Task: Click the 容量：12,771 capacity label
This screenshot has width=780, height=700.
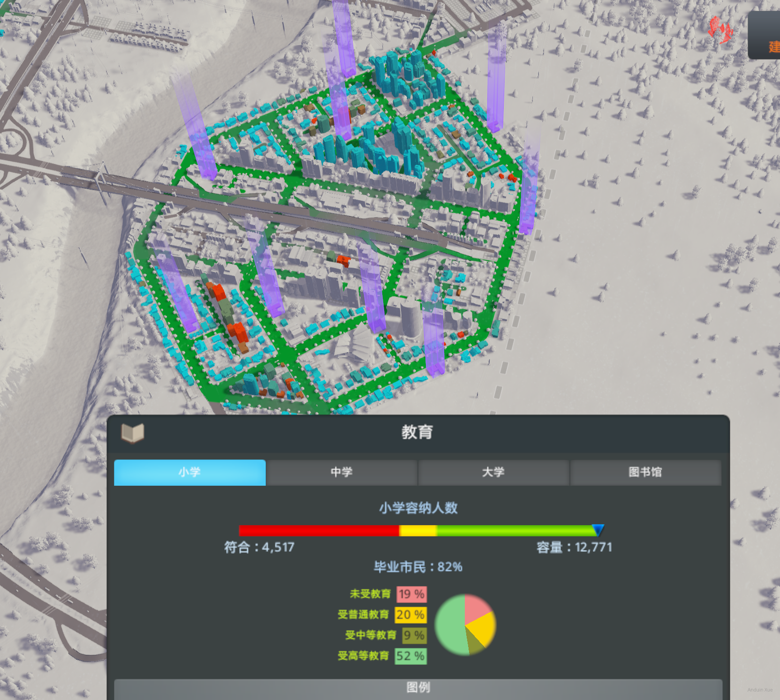Action: [x=574, y=547]
